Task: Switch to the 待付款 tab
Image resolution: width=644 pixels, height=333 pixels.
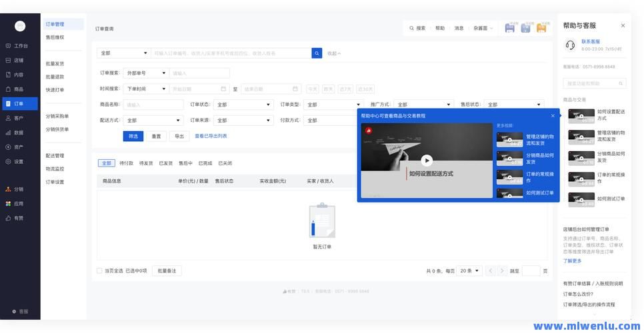Action: (x=126, y=163)
